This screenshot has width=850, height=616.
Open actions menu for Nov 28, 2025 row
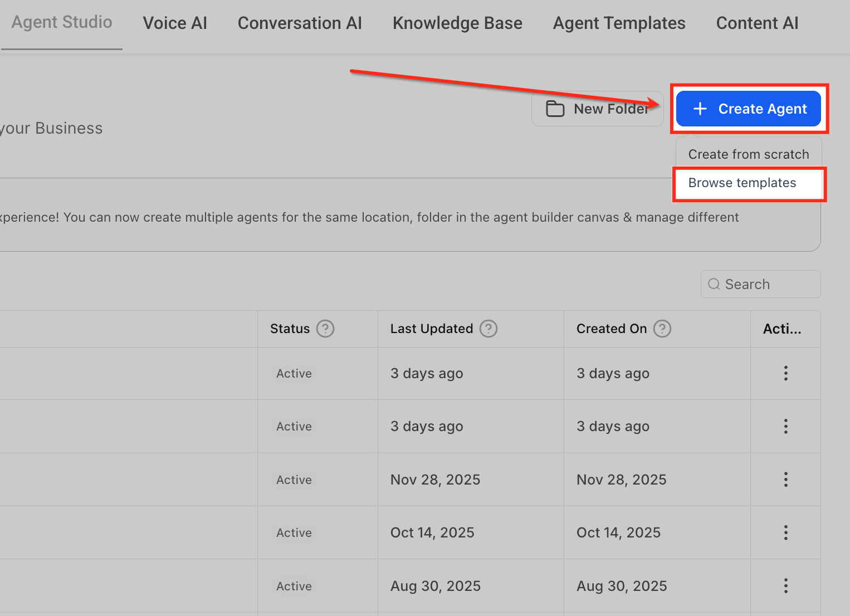(x=786, y=480)
